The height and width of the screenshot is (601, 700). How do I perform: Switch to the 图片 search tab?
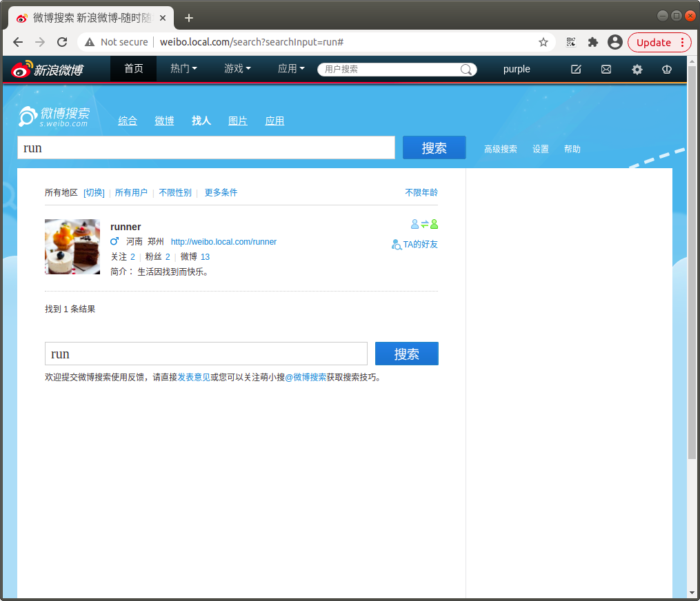click(237, 121)
